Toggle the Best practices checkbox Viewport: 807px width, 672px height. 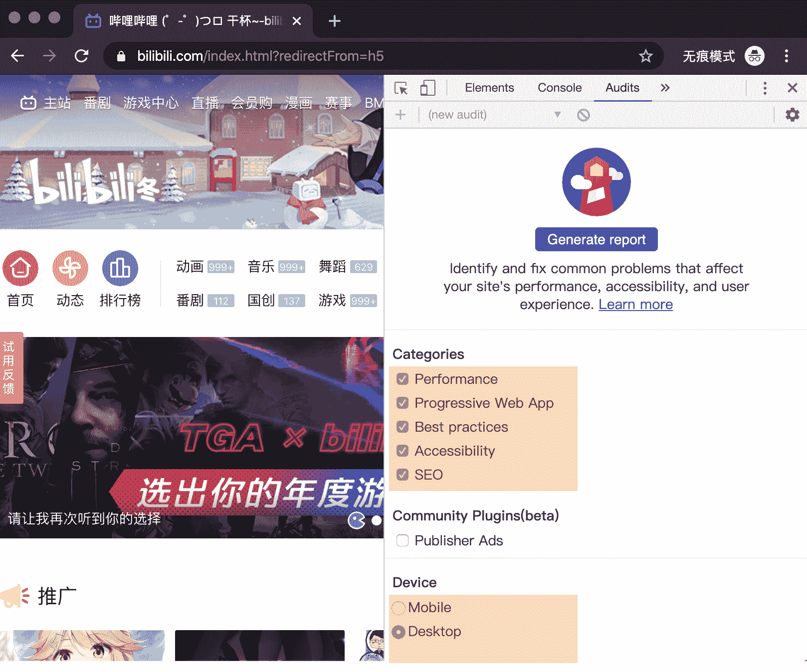[x=403, y=427]
